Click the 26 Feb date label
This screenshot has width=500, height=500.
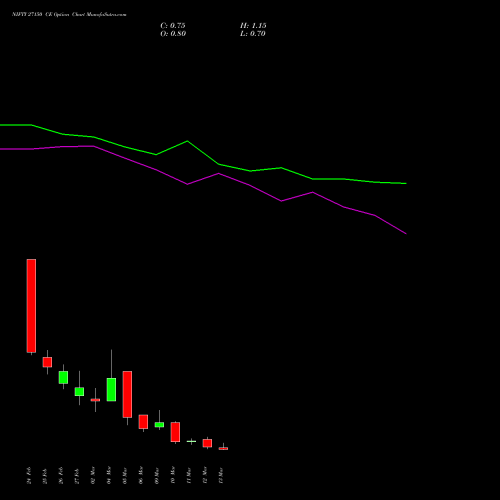[x=61, y=475]
